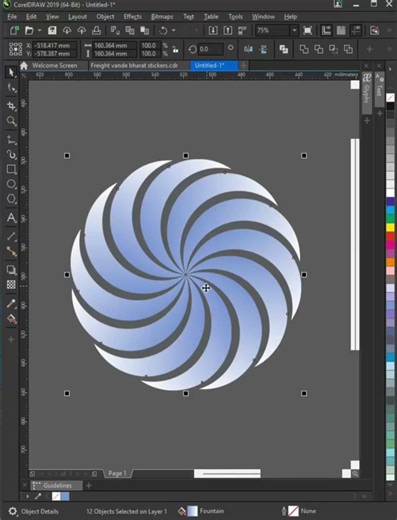This screenshot has width=397, height=520.
Task: Select the Ellipse tool
Action: coord(11,184)
